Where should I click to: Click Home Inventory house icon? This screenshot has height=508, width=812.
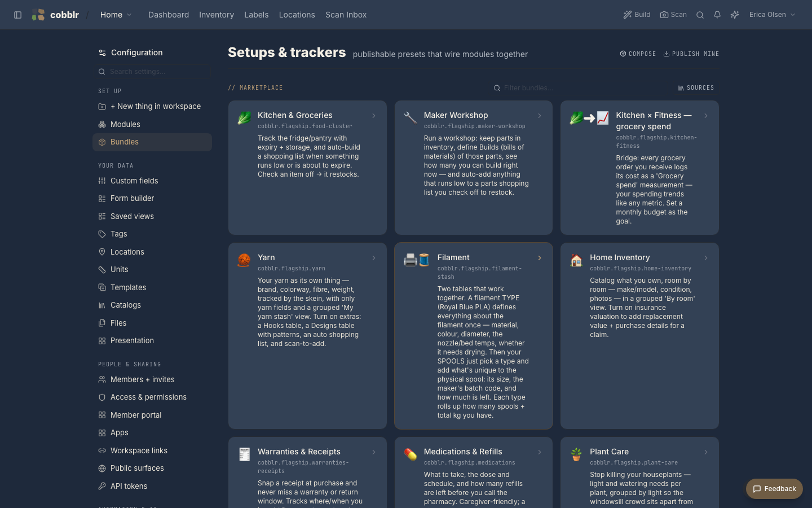click(x=576, y=260)
